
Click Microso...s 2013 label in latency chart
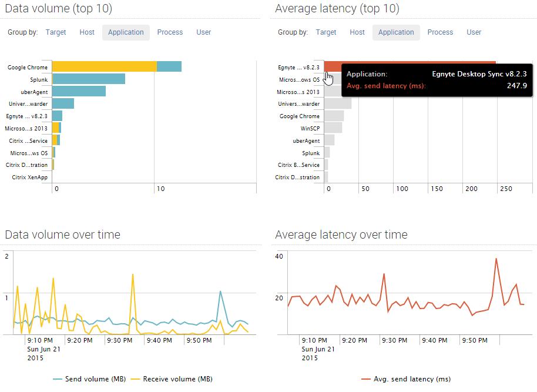pos(298,92)
